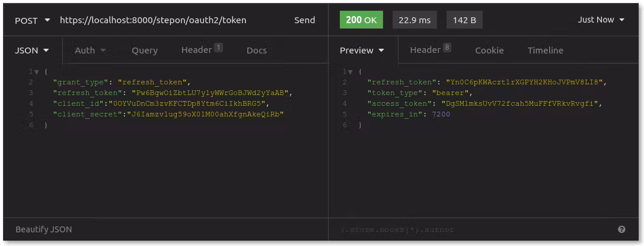The width and height of the screenshot is (644, 246).
Task: Collapse the request JSON root object
Action: [x=37, y=72]
